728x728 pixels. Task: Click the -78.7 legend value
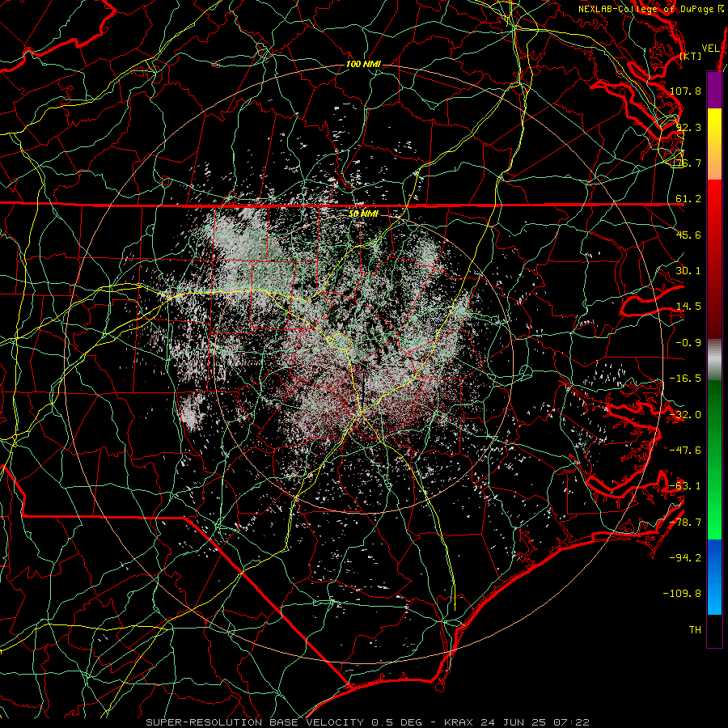(685, 523)
